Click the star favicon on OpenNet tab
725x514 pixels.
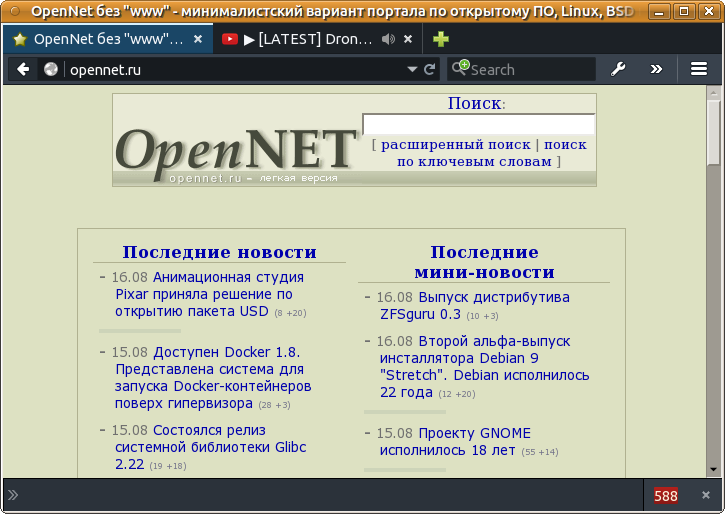[20, 39]
